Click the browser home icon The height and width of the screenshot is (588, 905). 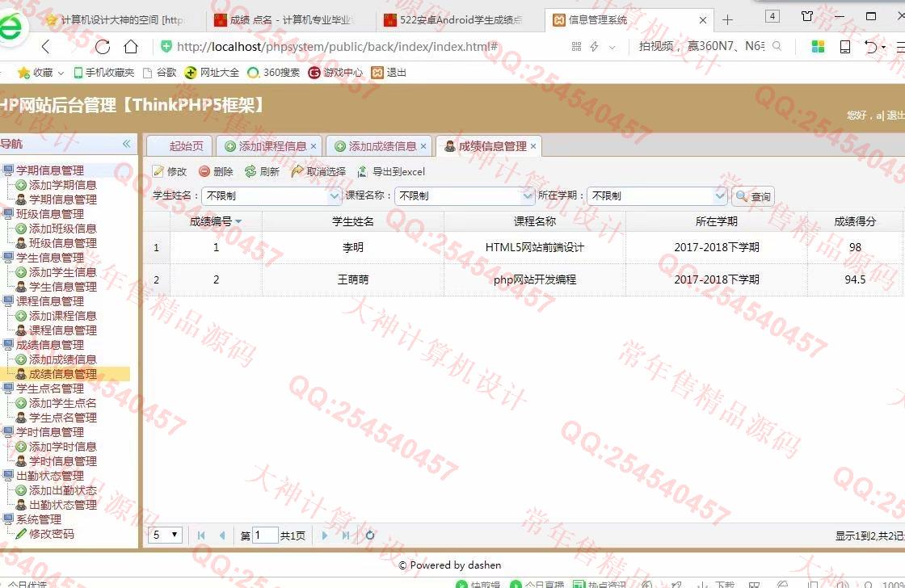point(131,47)
